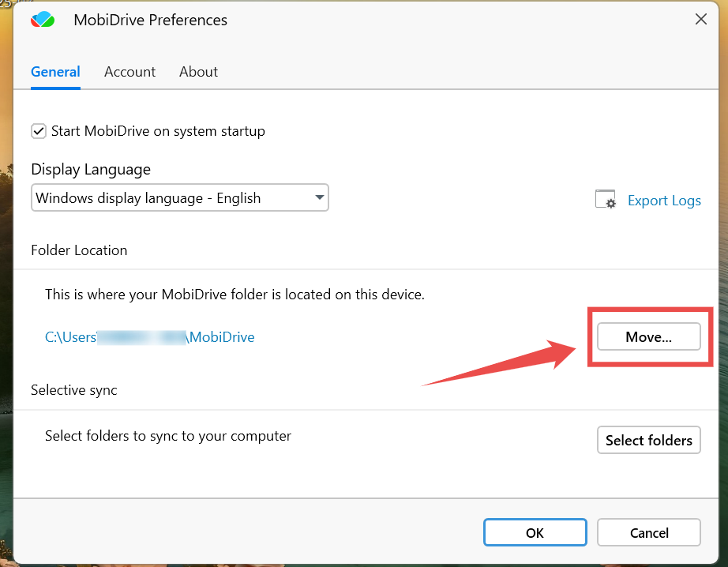Go to the About tab
Screen dimensions: 728x567
point(198,72)
